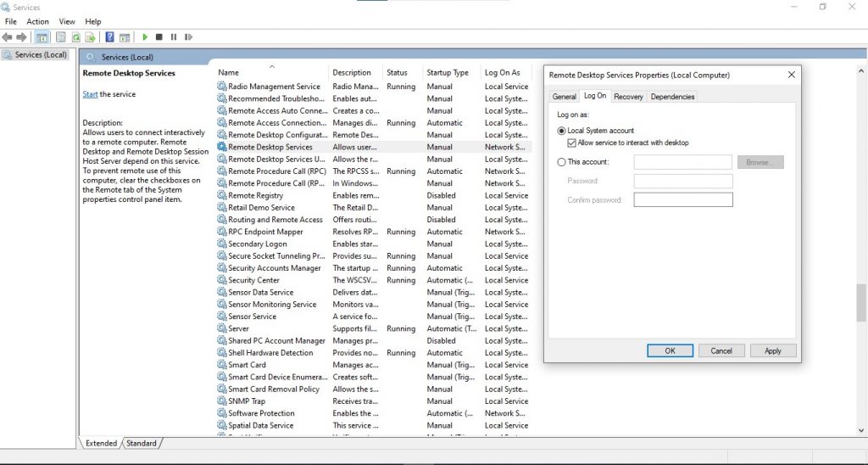Switch to the General tab
868x465 pixels.
click(x=564, y=97)
